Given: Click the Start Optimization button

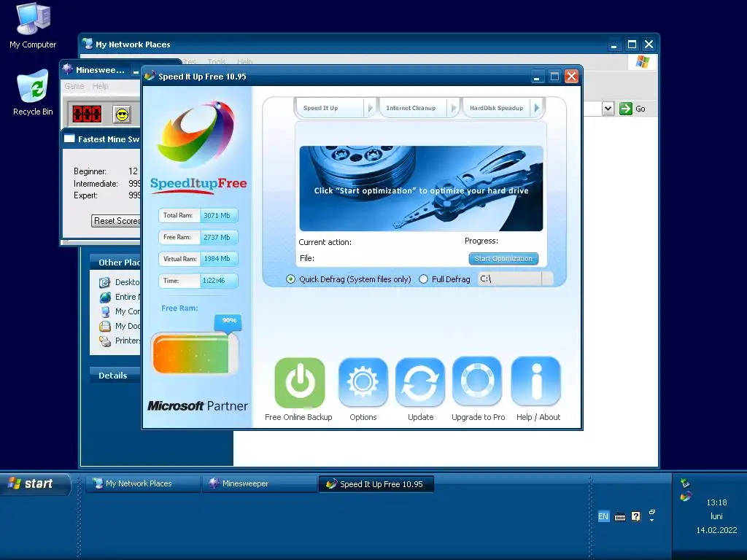Looking at the screenshot, I should (x=503, y=259).
